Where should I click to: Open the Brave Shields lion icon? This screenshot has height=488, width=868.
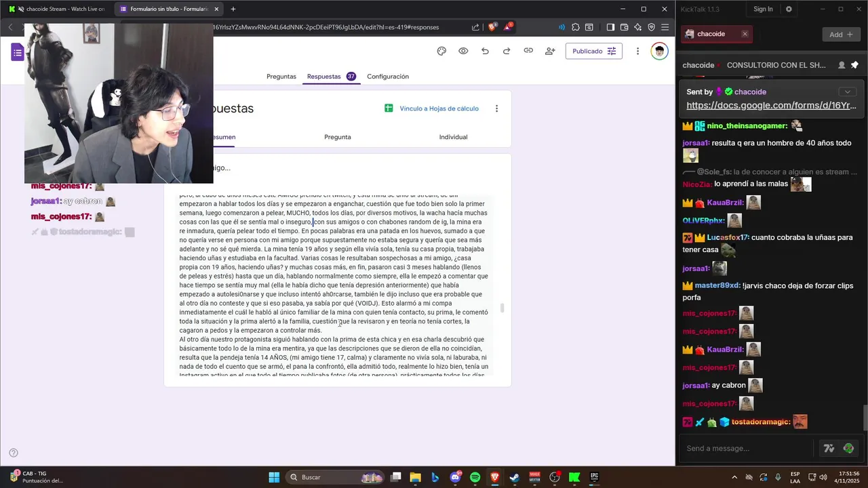(493, 27)
